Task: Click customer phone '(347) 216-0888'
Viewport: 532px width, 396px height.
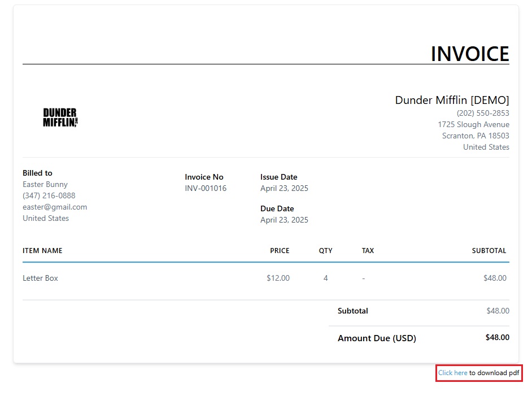Action: 49,195
